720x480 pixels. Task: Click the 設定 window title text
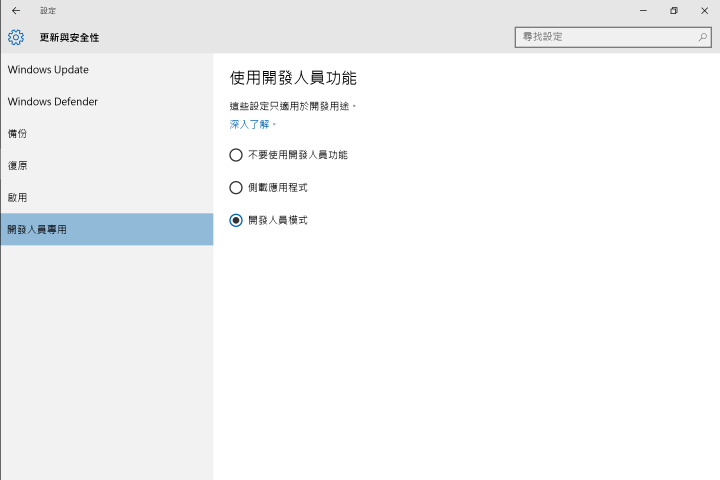pyautogui.click(x=48, y=11)
